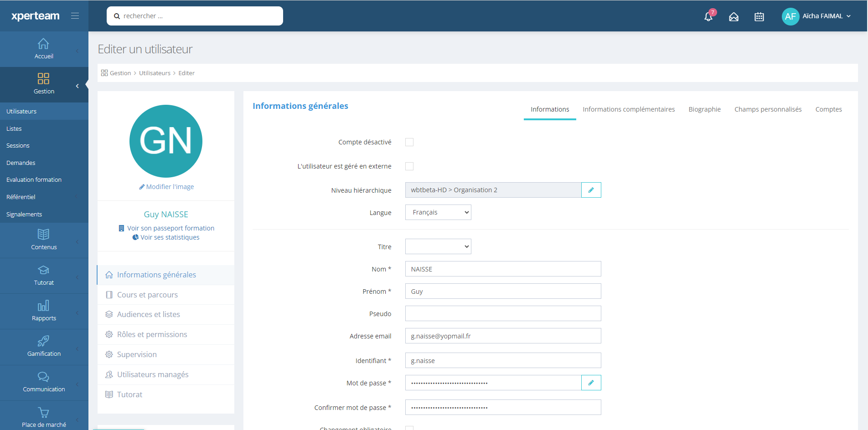
Task: Click the Modifier l'image link
Action: (166, 187)
